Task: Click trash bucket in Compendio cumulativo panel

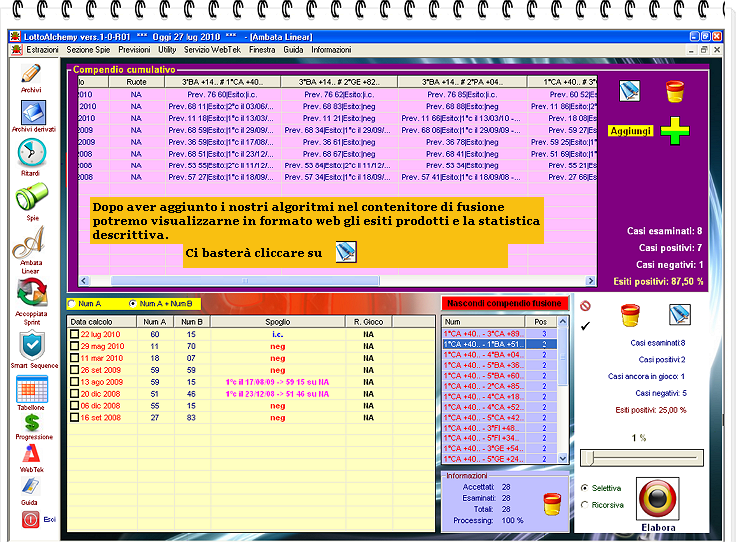Action: (x=675, y=91)
